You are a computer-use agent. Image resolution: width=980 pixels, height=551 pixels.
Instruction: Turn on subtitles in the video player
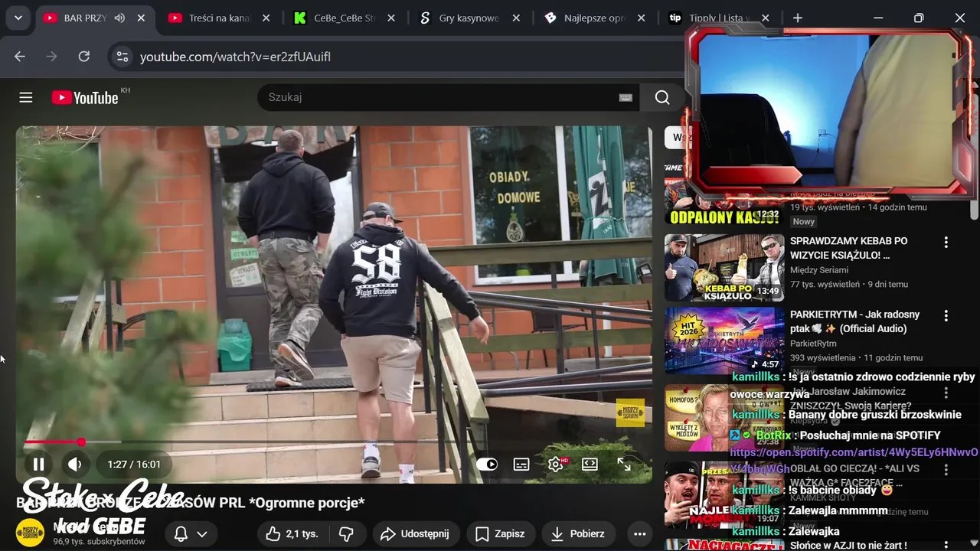point(521,464)
